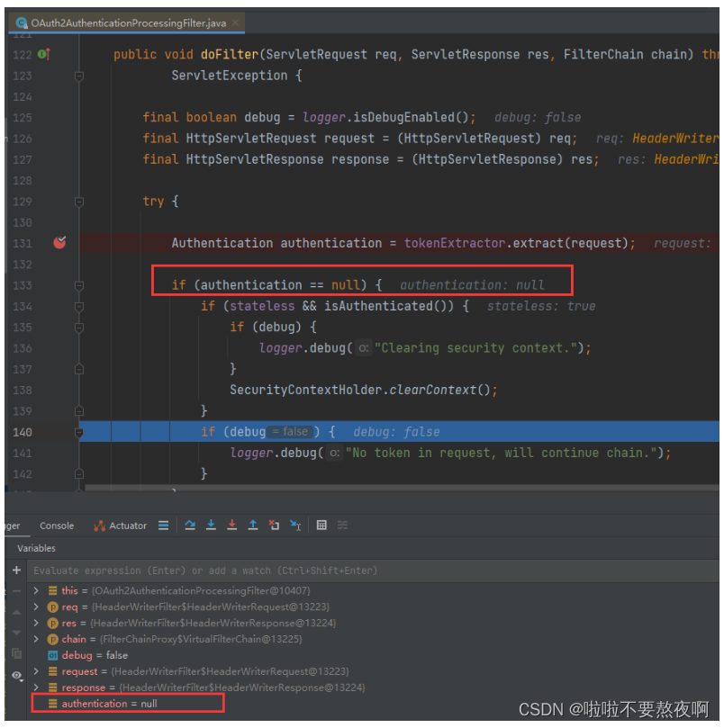Screen dimensions: 724x728
Task: Open Evaluate Expression calculator icon
Action: point(321,526)
